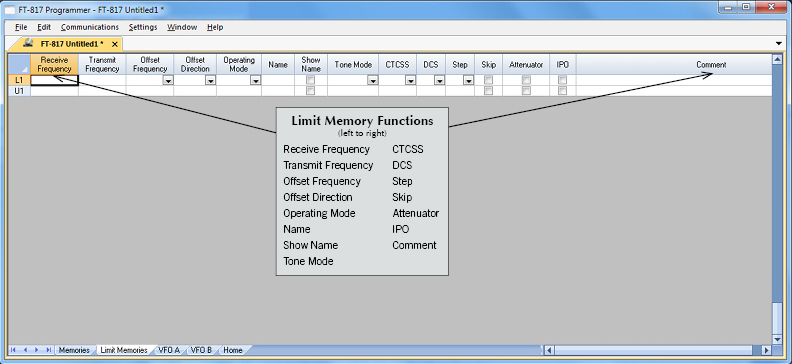Click the vertical scrollbar up arrow
This screenshot has height=364, width=792.
click(x=777, y=60)
